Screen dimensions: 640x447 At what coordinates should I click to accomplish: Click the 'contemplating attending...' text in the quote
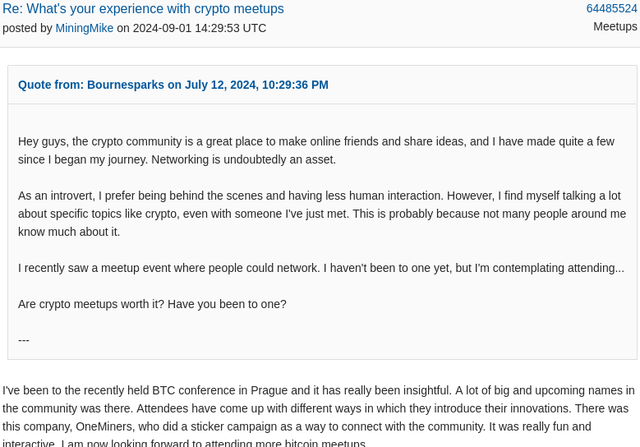pyautogui.click(x=558, y=268)
